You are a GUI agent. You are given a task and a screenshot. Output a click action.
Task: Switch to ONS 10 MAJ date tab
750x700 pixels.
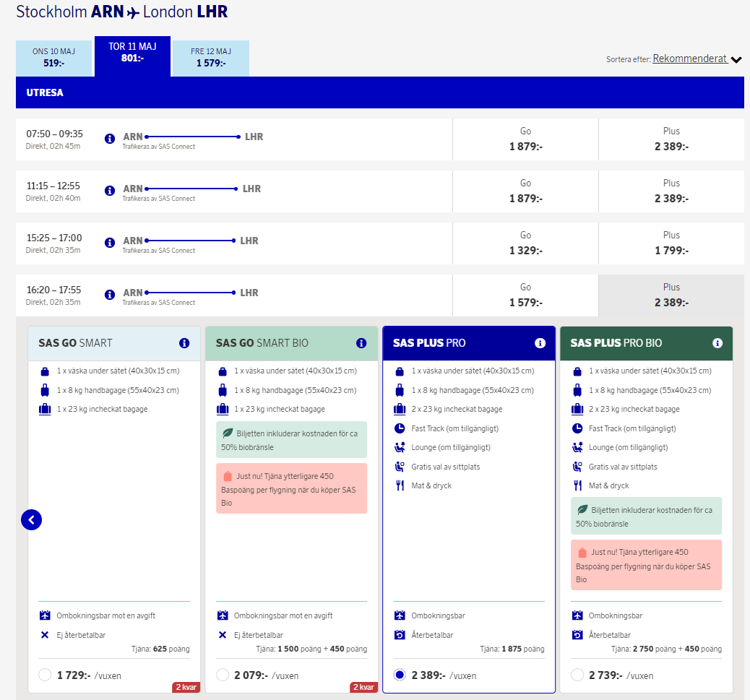[x=54, y=58]
